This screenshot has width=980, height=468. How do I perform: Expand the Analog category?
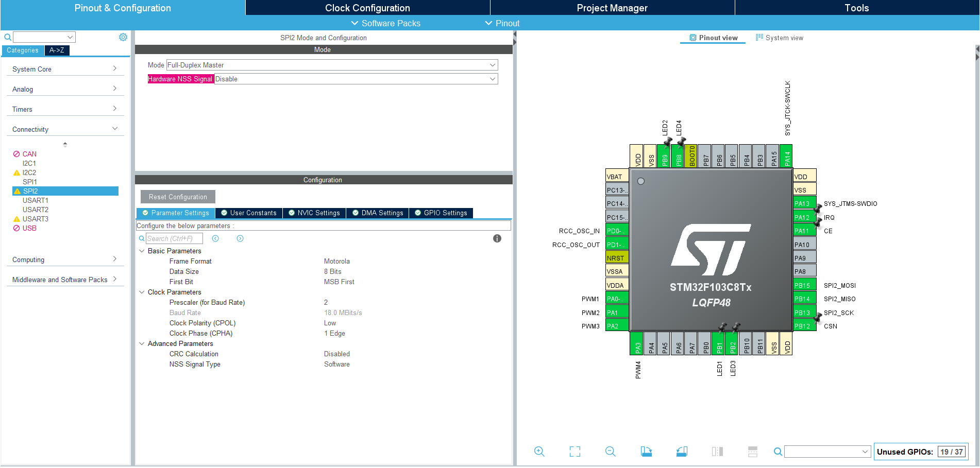click(65, 89)
